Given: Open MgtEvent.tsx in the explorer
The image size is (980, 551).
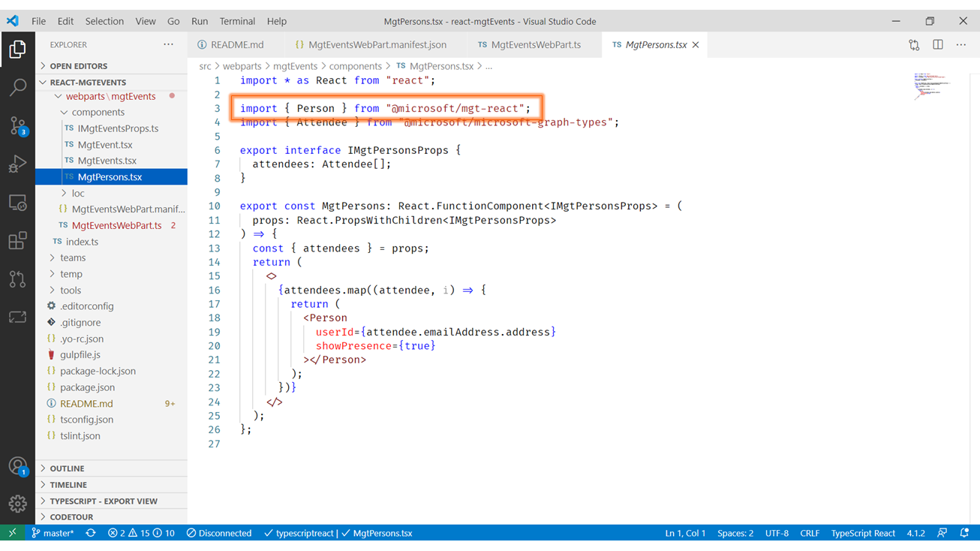Looking at the screenshot, I should point(105,145).
